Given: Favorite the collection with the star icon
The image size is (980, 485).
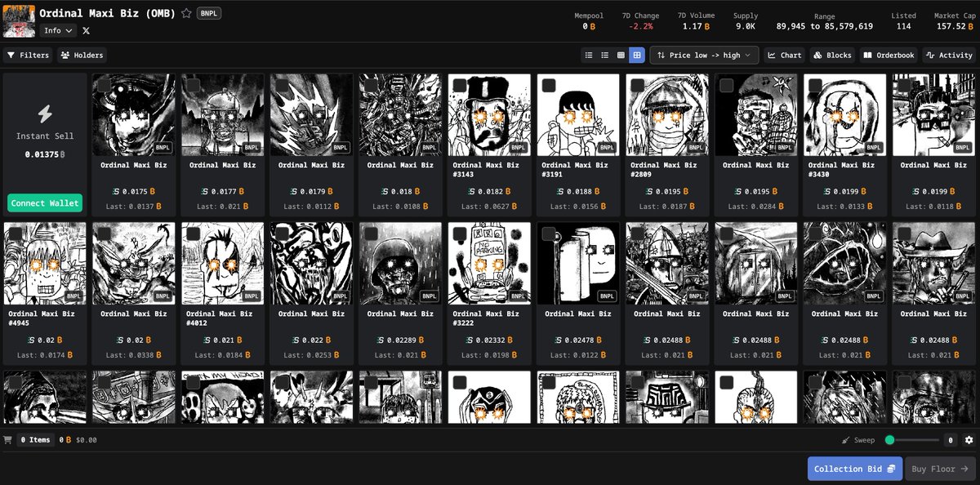Looking at the screenshot, I should click(186, 13).
